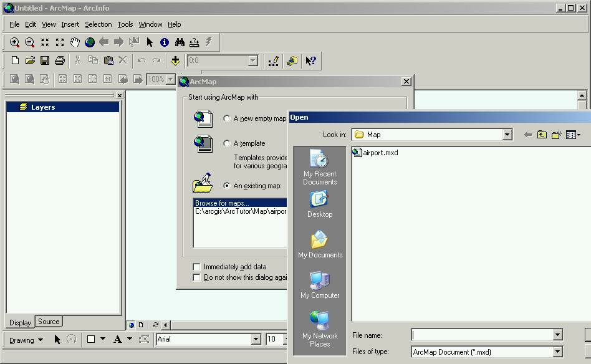
Task: Go up one folder level in Open dialog
Action: (x=542, y=135)
